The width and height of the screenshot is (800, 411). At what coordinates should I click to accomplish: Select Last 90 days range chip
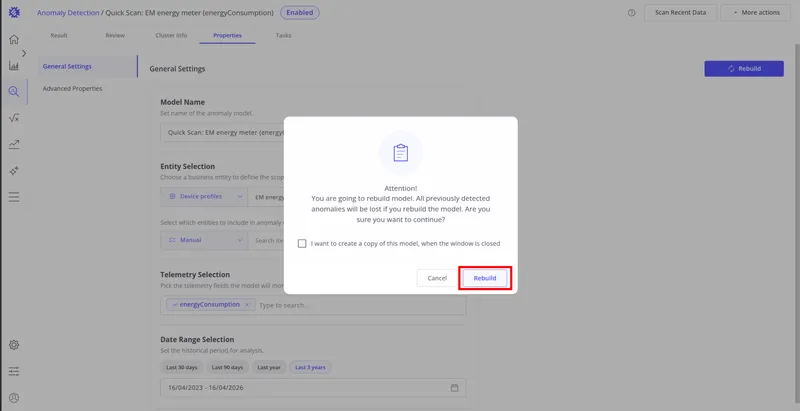pos(228,367)
